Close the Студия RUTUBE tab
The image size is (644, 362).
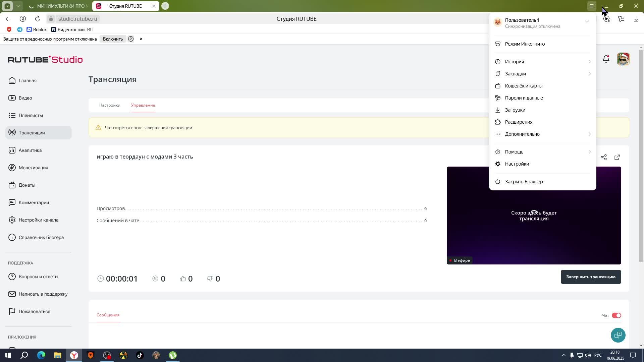tap(154, 6)
